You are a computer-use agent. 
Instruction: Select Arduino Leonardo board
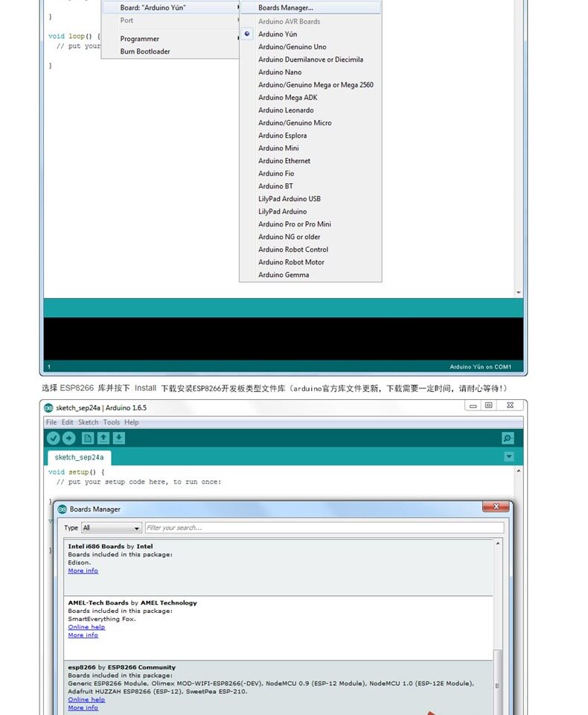pyautogui.click(x=311, y=110)
